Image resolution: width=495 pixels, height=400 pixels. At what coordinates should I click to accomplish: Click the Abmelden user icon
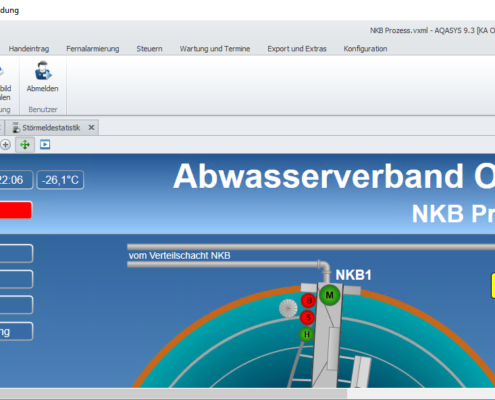(43, 71)
